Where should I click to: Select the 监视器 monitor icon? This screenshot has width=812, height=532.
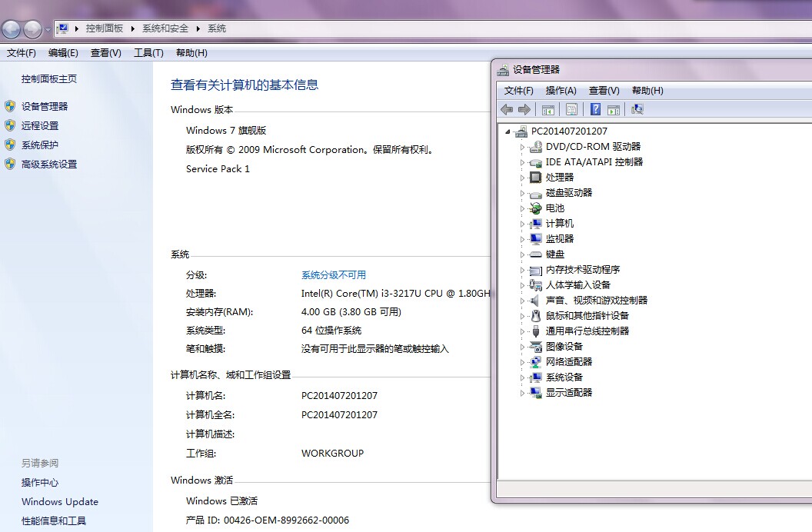click(535, 239)
